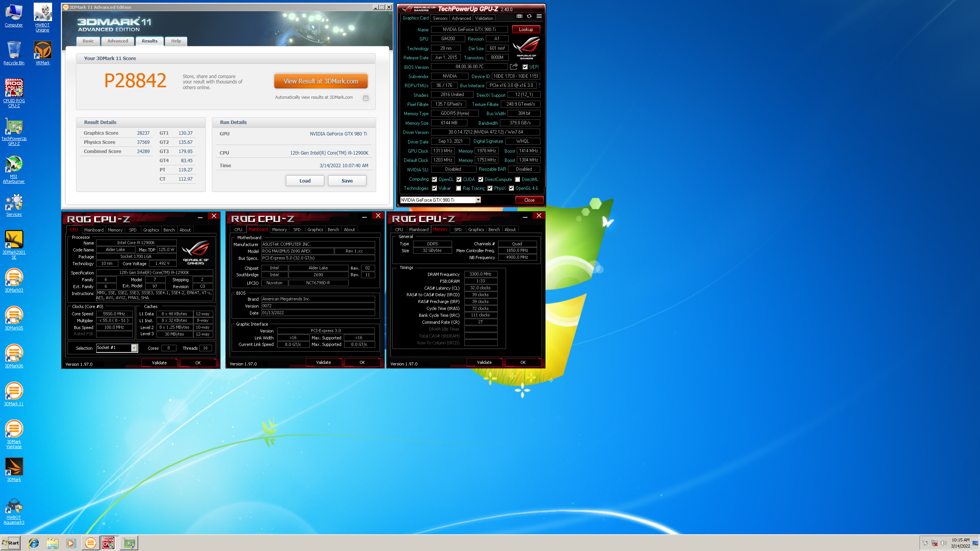
Task: Launch 3DMark2001 SE shortcut
Action: pyautogui.click(x=14, y=245)
